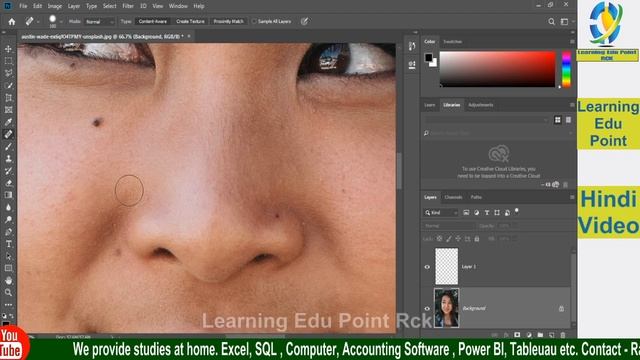Click the pressure-for-size pen icon
Image resolution: width=640 pixels, height=360 pixels.
tap(304, 22)
